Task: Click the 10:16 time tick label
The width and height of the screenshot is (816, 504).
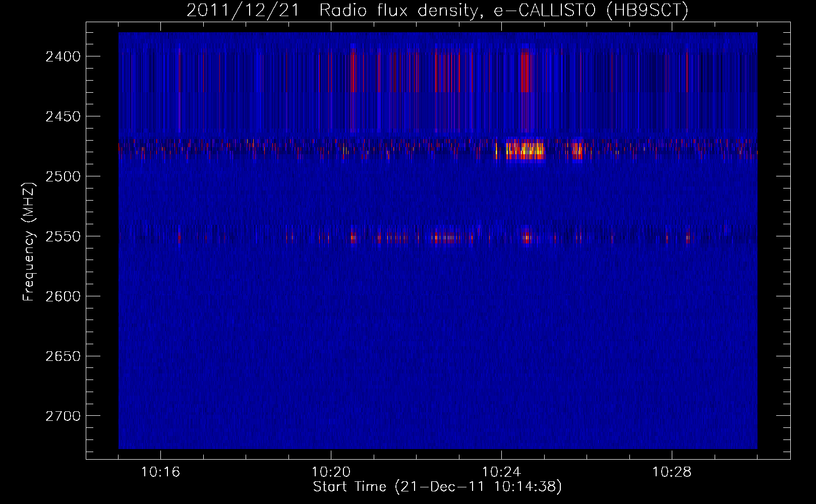Action: click(x=160, y=472)
